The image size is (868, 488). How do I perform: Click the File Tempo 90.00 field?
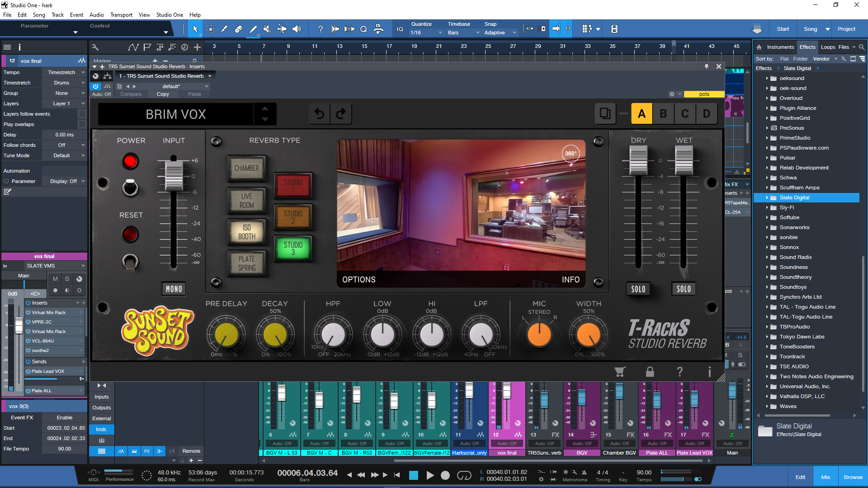click(x=64, y=449)
